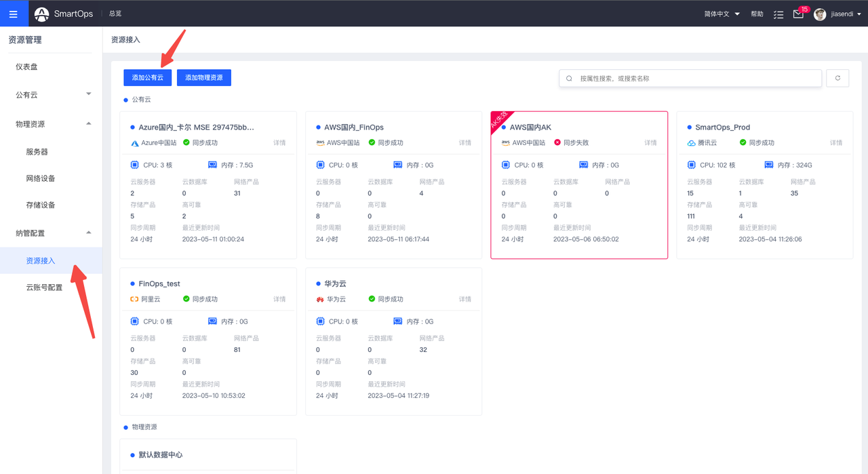Click the SmartOps logo icon
The image size is (868, 474).
[42, 14]
